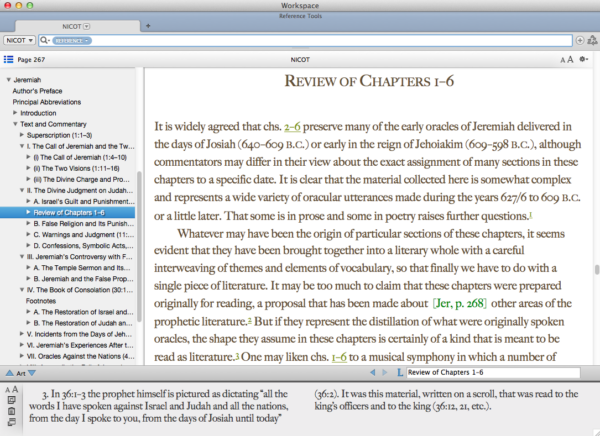Follow the green 2–6 chapter link
600x436 pixels.
[x=293, y=127]
